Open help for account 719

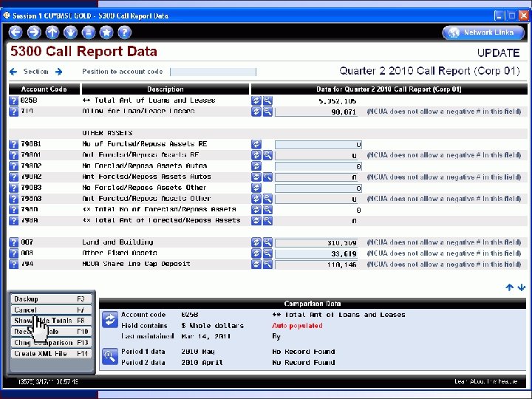coord(13,112)
